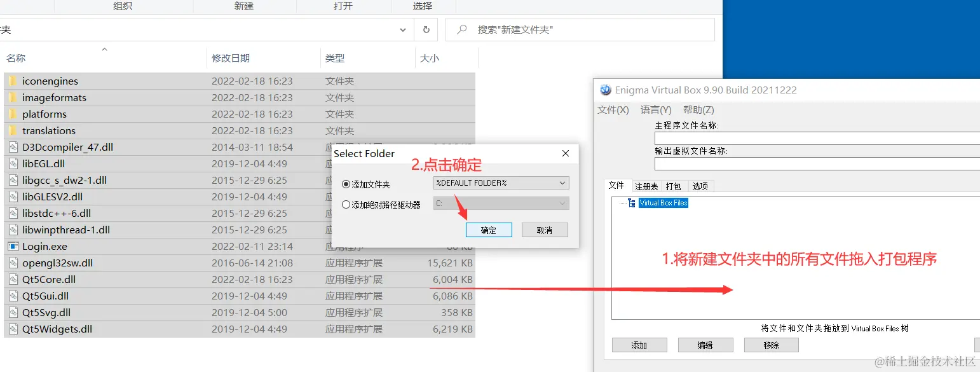Click the Qt5Core.dll file icon

coord(13,279)
